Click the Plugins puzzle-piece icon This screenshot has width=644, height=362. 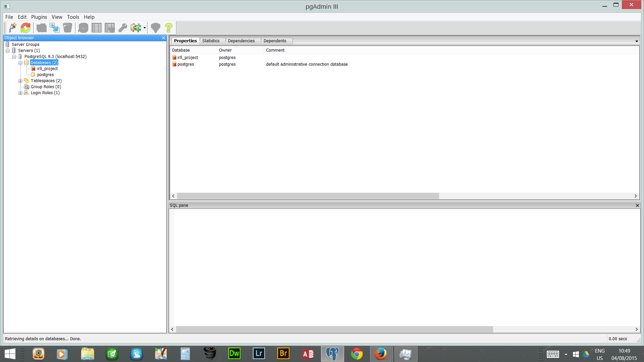click(136, 28)
